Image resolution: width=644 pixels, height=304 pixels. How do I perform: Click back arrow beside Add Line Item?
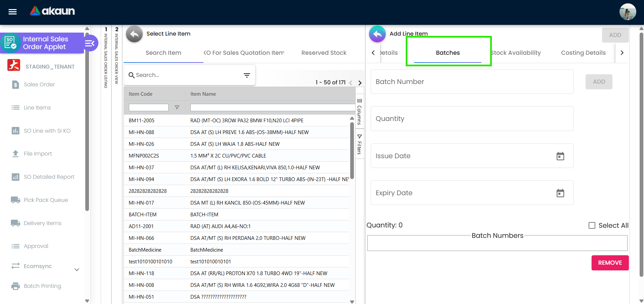(x=377, y=34)
